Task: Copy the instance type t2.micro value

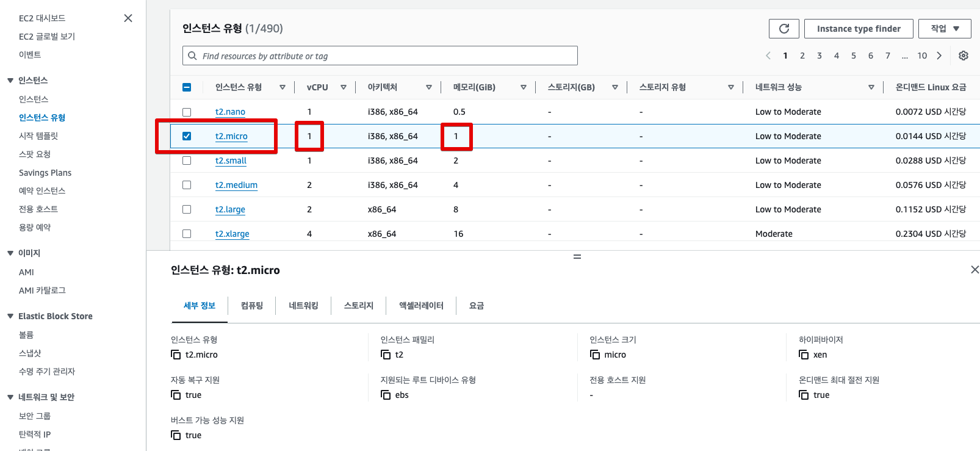Action: (176, 355)
